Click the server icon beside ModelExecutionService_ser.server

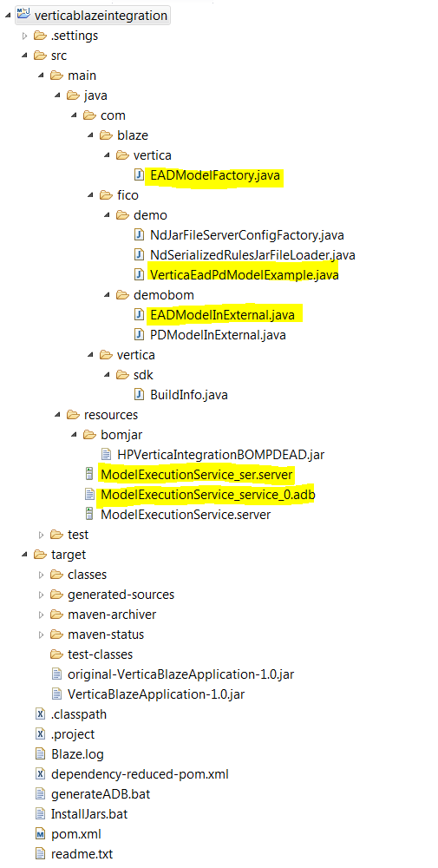click(89, 475)
